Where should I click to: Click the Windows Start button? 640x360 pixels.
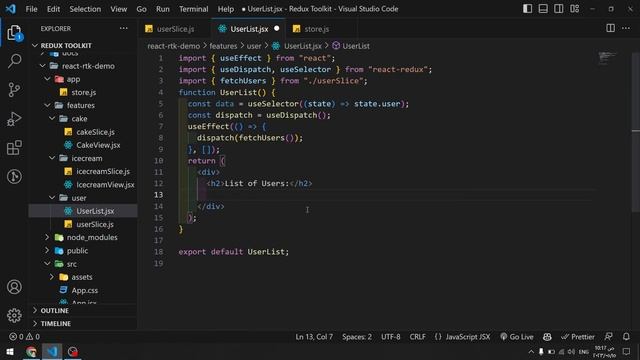[x=10, y=351]
